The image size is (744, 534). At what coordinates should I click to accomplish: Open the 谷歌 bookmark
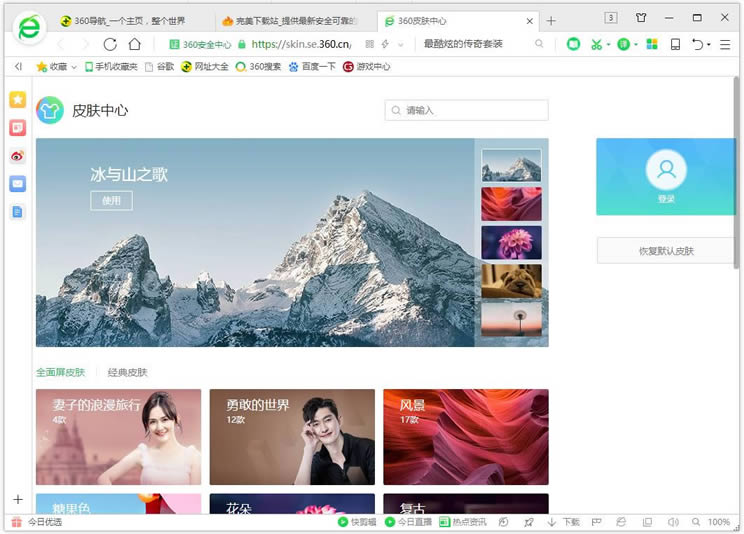coord(159,67)
